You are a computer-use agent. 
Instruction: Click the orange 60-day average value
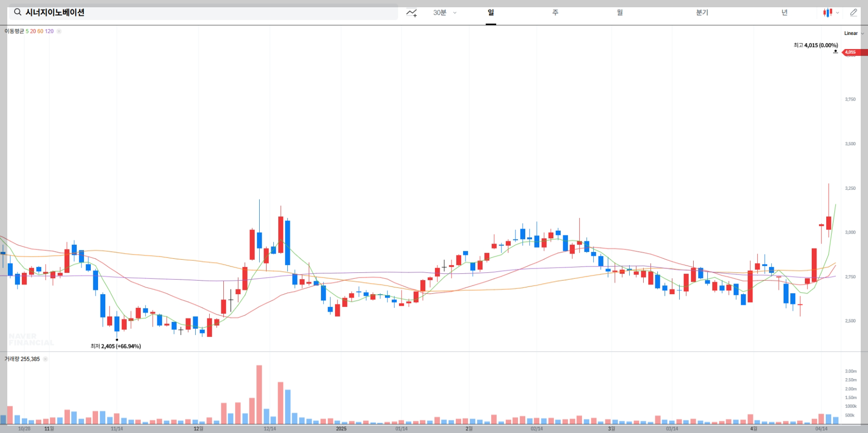coord(40,31)
